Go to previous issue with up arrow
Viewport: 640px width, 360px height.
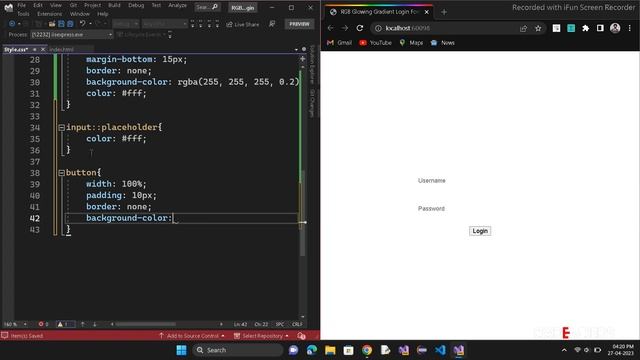[82, 324]
